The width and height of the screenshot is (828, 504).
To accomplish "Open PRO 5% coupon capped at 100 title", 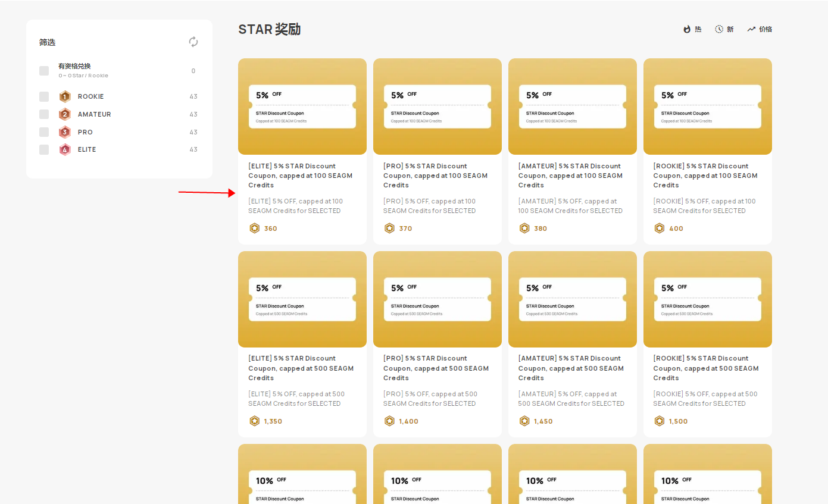I will (436, 176).
